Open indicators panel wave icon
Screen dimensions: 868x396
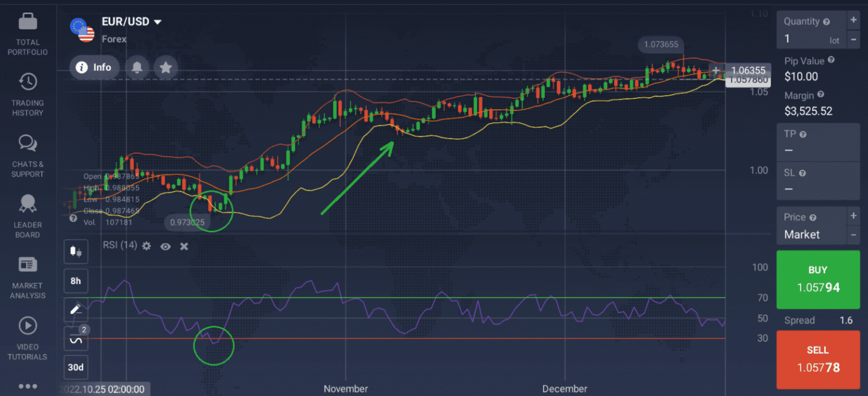tap(76, 338)
